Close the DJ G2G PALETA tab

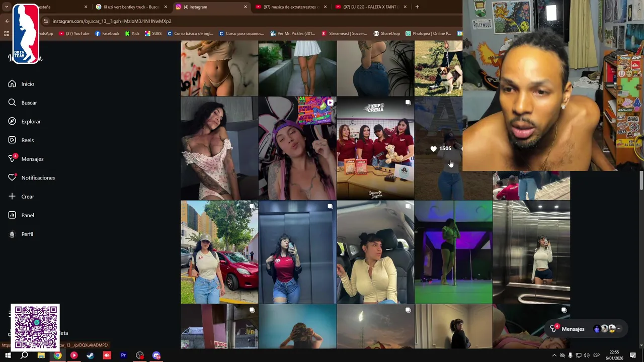[x=405, y=7]
